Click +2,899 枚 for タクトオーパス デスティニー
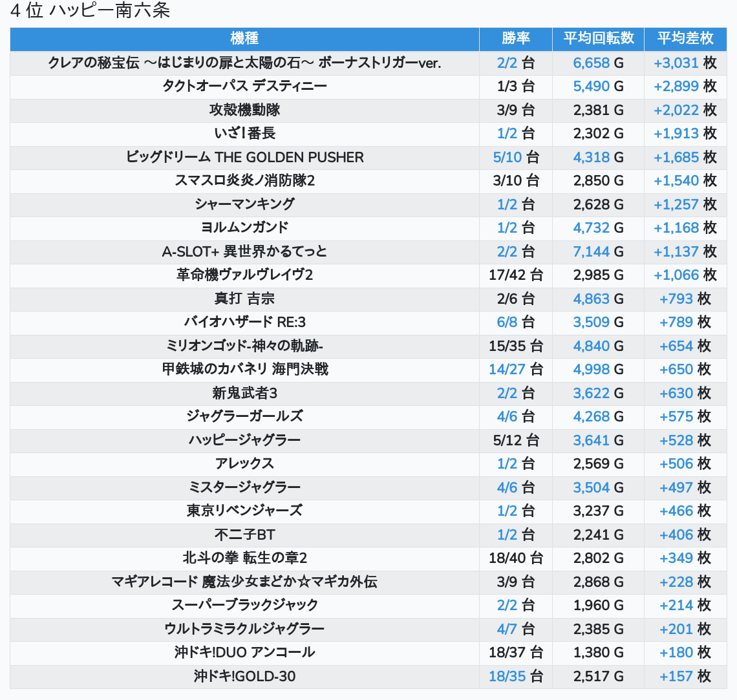The width and height of the screenshot is (737, 700). click(685, 87)
